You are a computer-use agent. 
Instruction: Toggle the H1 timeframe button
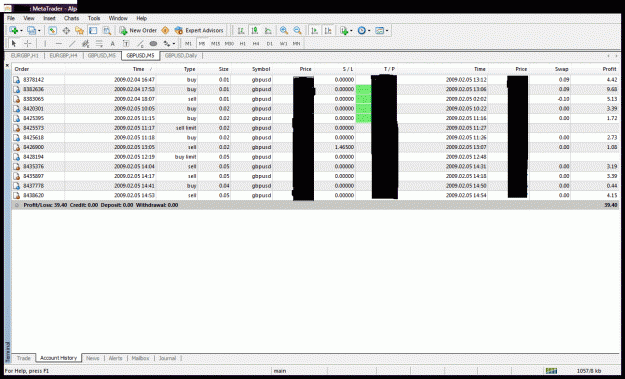pos(243,43)
